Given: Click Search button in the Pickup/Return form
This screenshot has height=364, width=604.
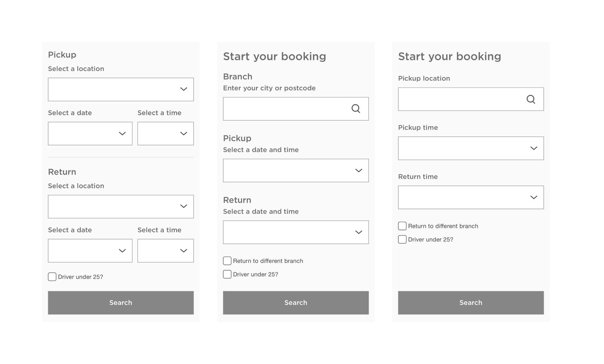Looking at the screenshot, I should click(121, 303).
